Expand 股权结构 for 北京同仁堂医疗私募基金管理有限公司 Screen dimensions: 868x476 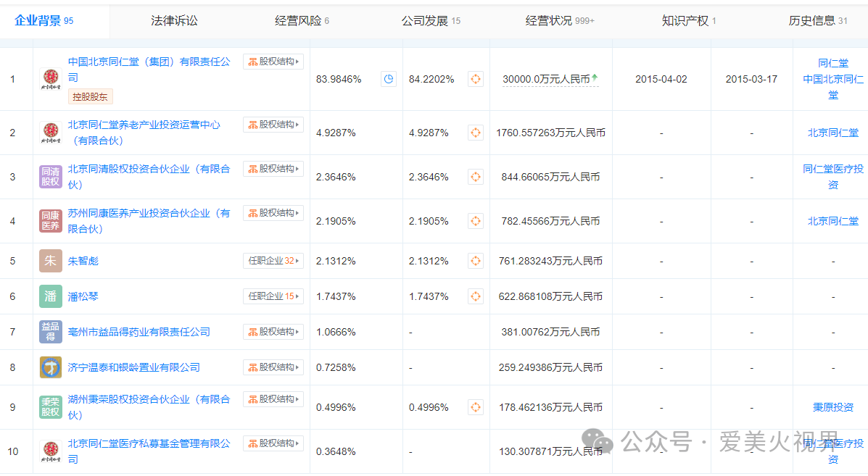point(273,443)
